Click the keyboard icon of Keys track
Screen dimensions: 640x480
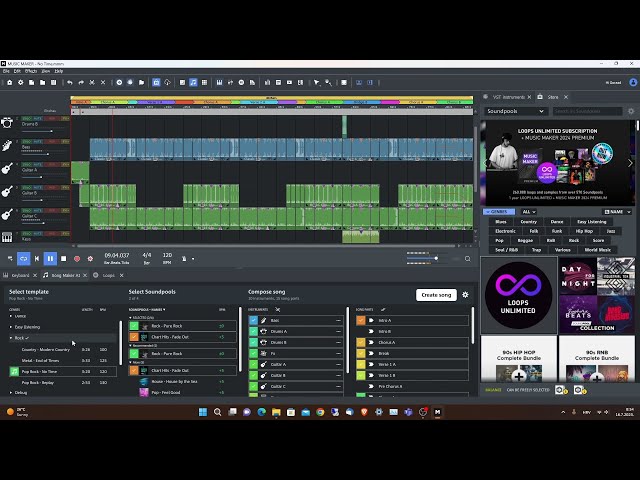pos(7,237)
